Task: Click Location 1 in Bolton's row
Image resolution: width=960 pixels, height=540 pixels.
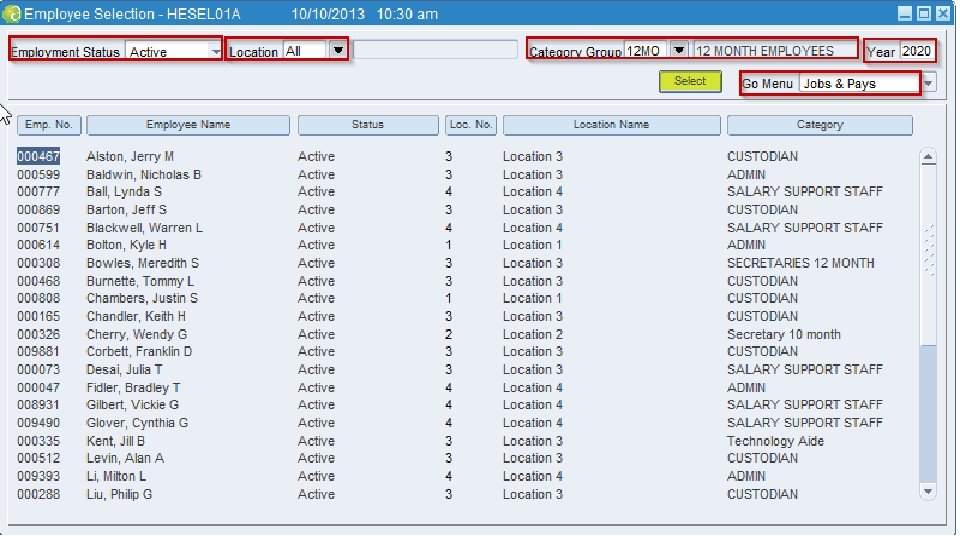Action: pyautogui.click(x=532, y=245)
